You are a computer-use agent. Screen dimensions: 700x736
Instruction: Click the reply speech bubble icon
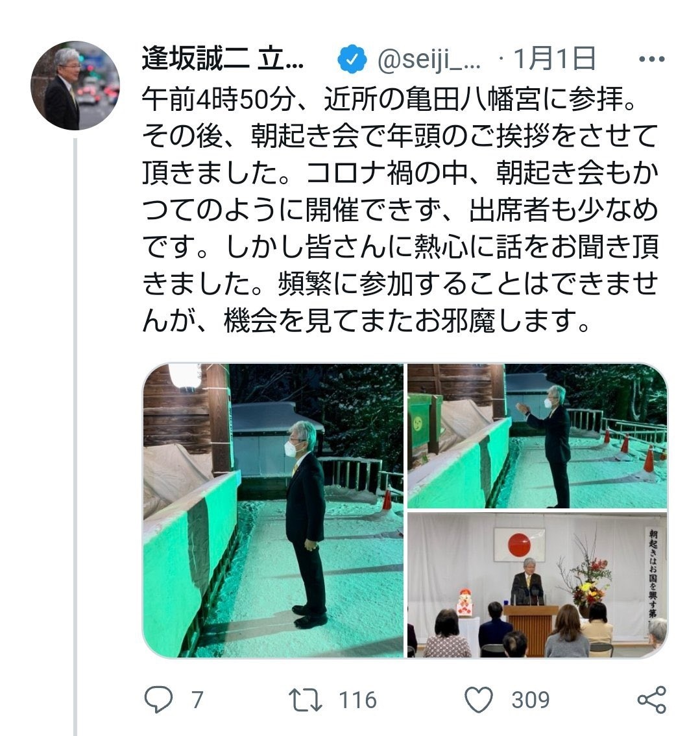pyautogui.click(x=158, y=700)
